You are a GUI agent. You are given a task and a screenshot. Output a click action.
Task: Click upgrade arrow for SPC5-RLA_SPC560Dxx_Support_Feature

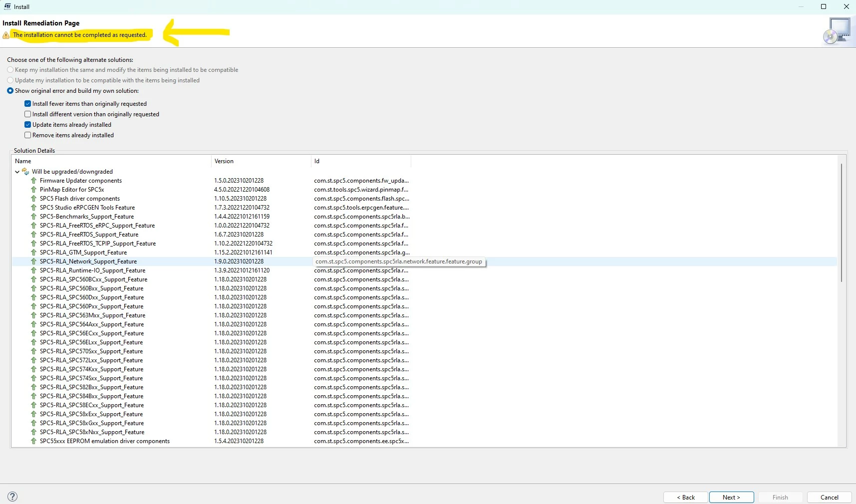(x=34, y=297)
